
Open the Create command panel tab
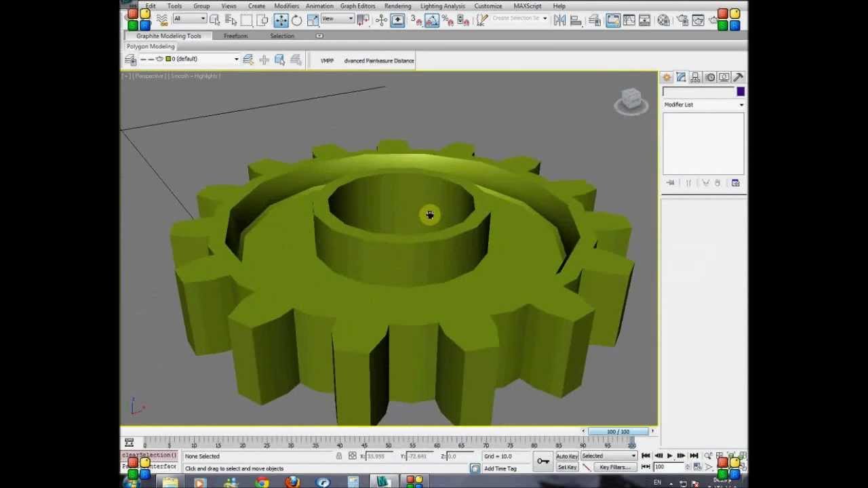tap(667, 77)
